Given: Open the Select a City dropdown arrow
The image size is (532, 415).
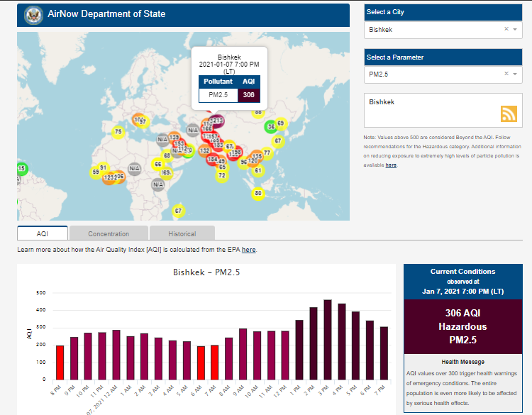Looking at the screenshot, I should click(x=516, y=30).
